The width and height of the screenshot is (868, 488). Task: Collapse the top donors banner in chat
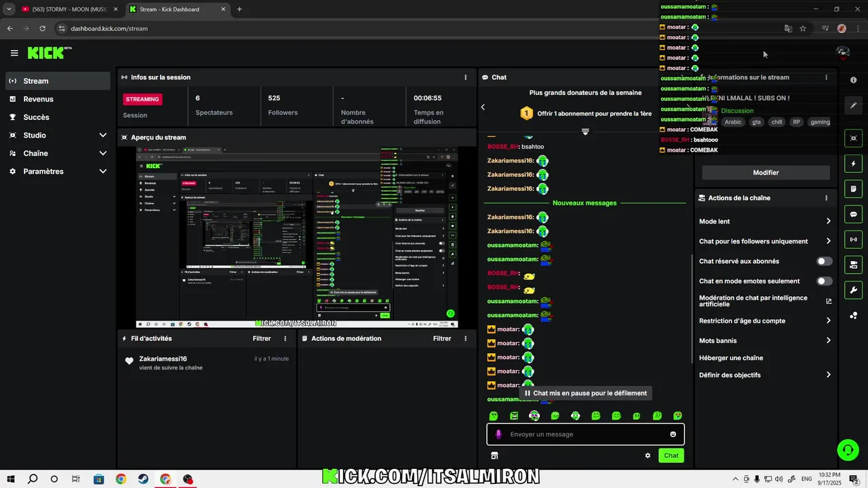tap(585, 131)
